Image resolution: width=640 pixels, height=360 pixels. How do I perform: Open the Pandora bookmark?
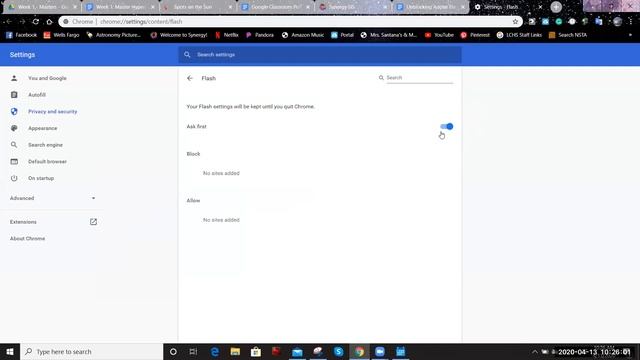(x=260, y=35)
